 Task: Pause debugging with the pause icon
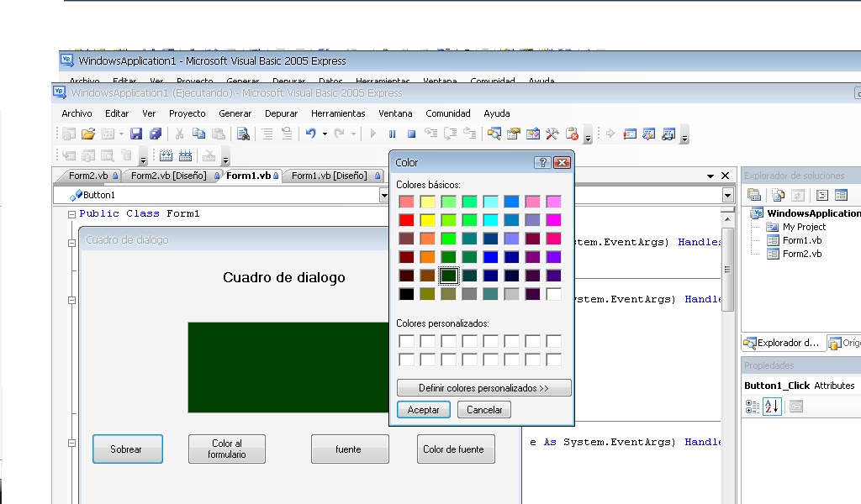392,134
